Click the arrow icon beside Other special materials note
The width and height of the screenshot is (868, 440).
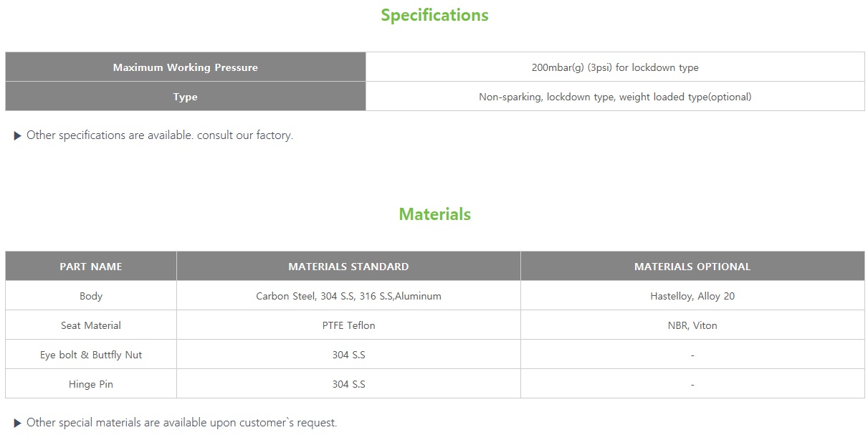click(x=18, y=423)
